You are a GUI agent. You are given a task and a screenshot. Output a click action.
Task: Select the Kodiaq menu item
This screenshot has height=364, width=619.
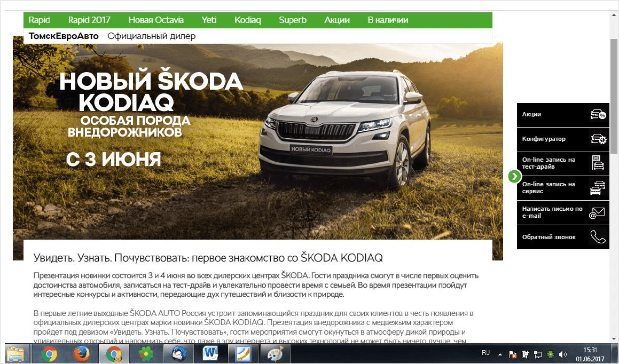pos(247,20)
